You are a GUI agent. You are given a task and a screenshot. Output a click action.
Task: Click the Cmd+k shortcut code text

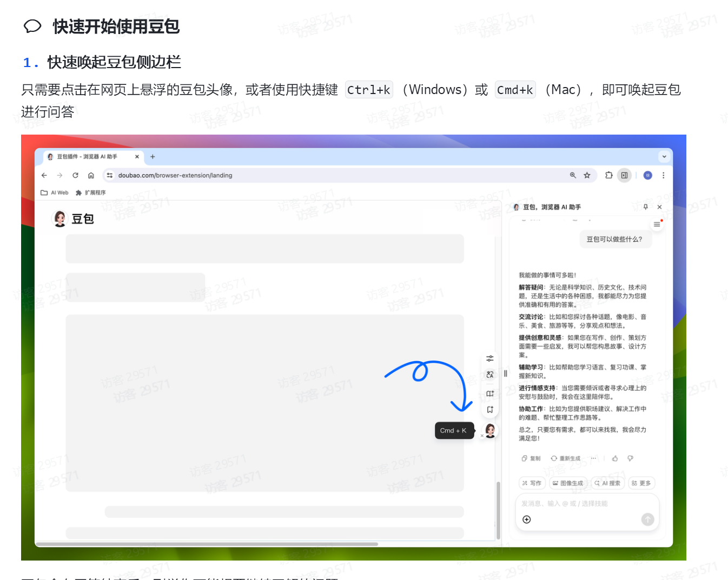point(515,90)
